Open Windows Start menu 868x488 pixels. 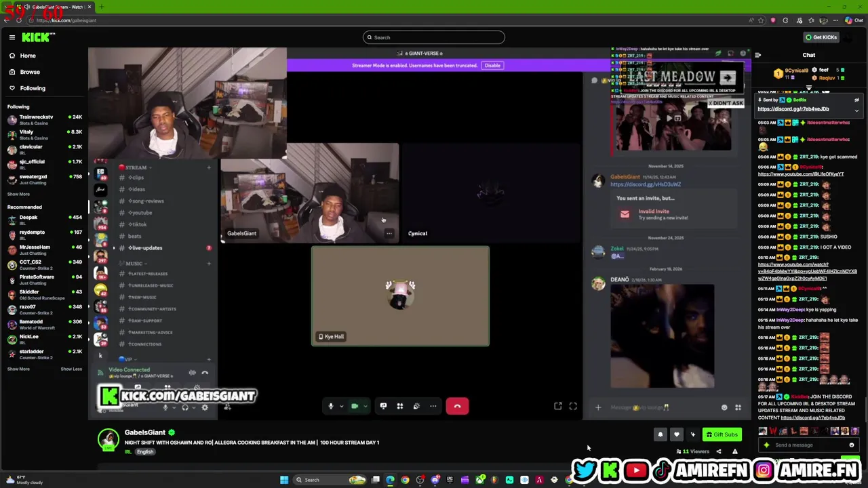click(x=284, y=480)
